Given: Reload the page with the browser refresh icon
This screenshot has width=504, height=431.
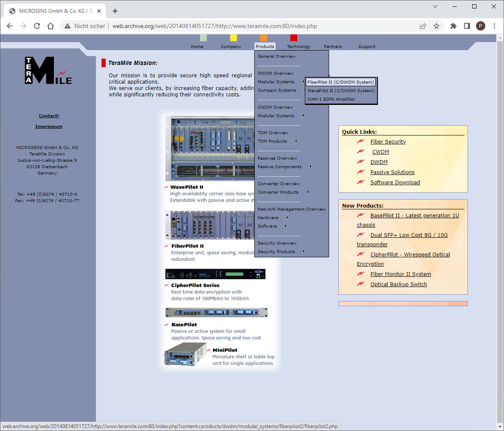Looking at the screenshot, I should coord(37,26).
